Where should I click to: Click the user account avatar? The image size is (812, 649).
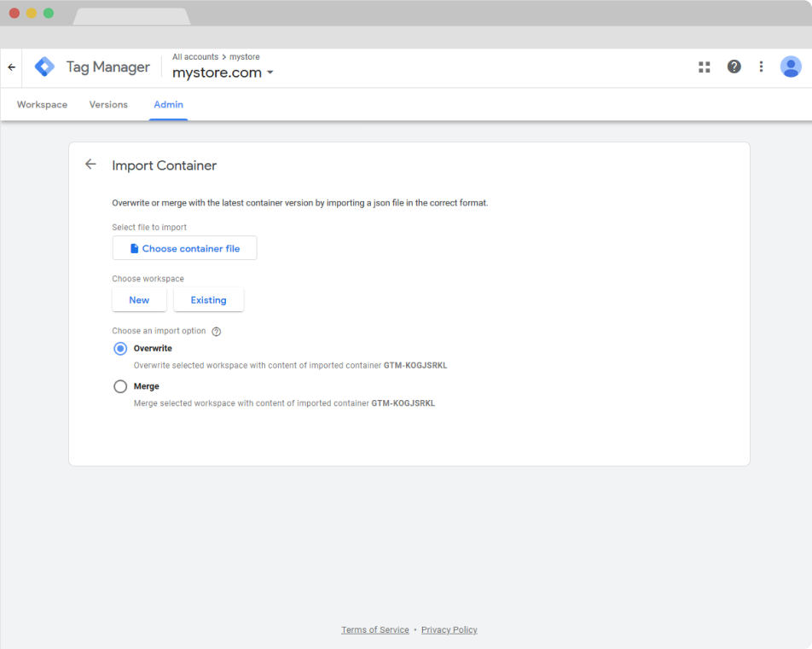[791, 67]
